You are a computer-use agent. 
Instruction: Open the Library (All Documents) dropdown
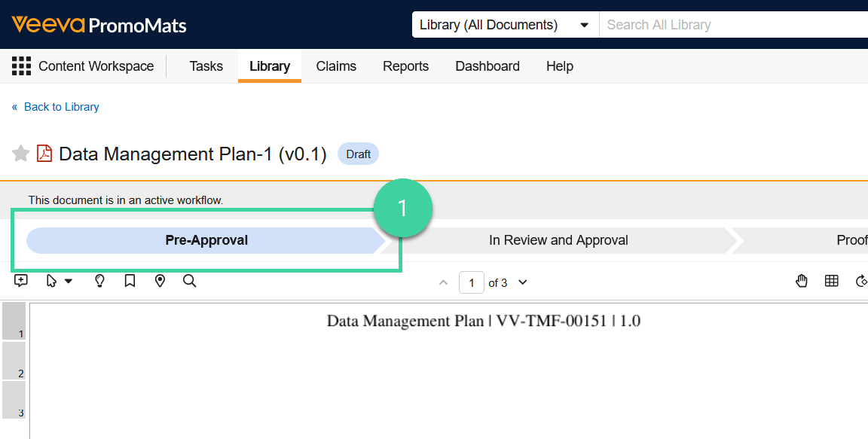coord(503,24)
